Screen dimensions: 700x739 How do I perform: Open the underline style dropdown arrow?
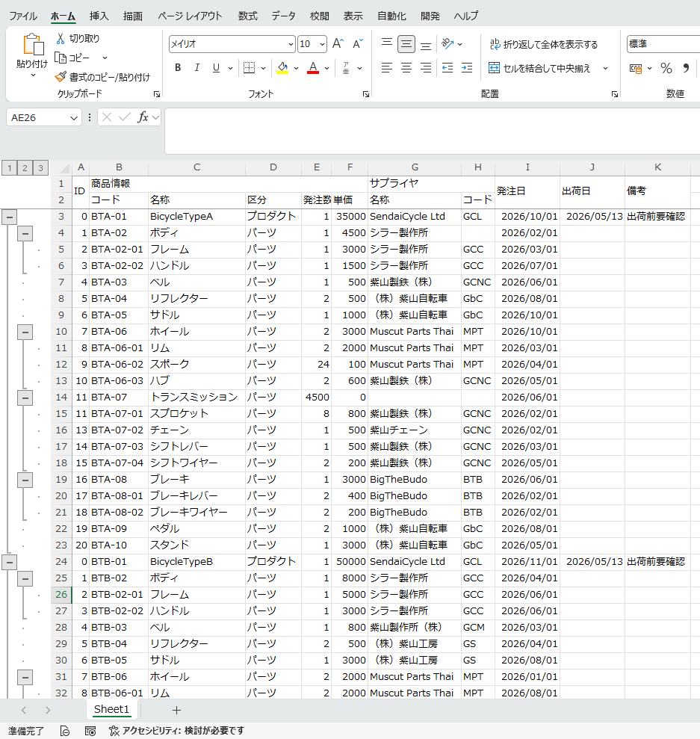point(230,68)
